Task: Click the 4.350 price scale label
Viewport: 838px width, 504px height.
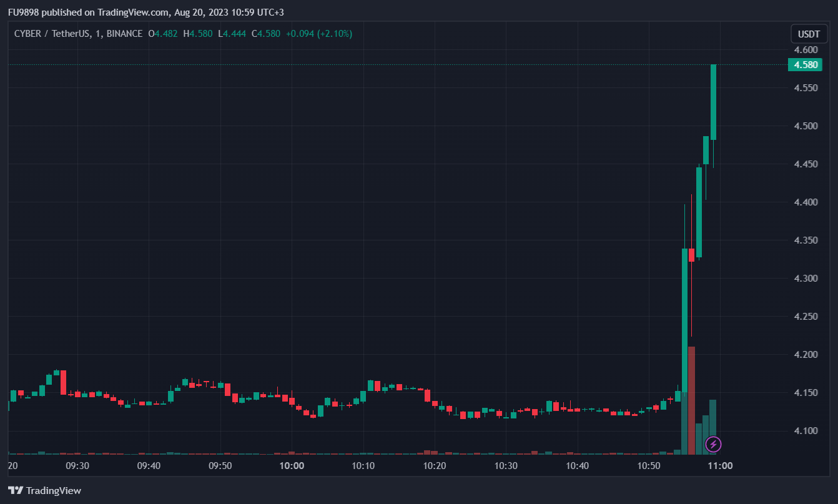Action: tap(806, 240)
